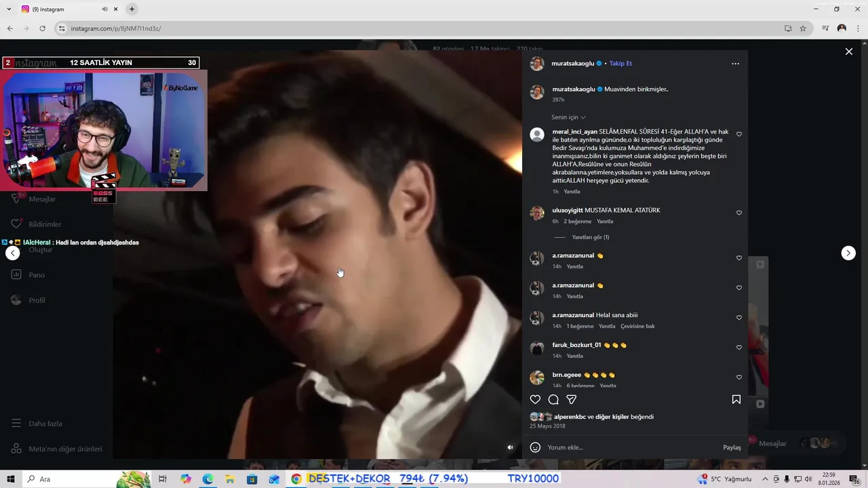Image resolution: width=868 pixels, height=488 pixels.
Task: Open Chrome profile avatar
Action: point(842,28)
